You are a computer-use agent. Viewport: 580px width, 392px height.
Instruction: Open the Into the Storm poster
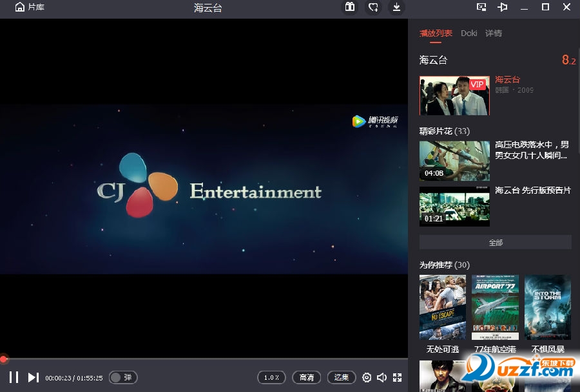pyautogui.click(x=547, y=307)
